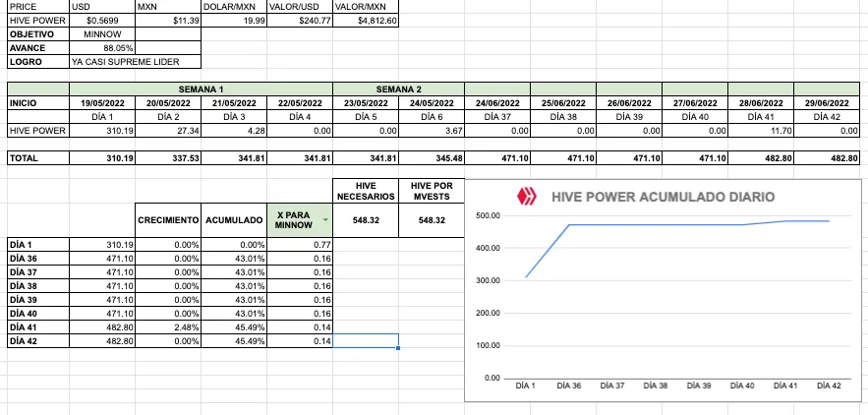Click the YA CASI SUPREME LIDER cell
Image resolution: width=868 pixels, height=415 pixels.
pos(135,62)
